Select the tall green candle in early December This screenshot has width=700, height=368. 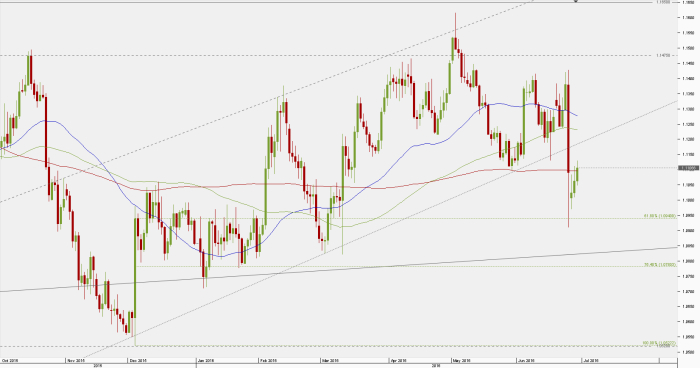(135, 268)
